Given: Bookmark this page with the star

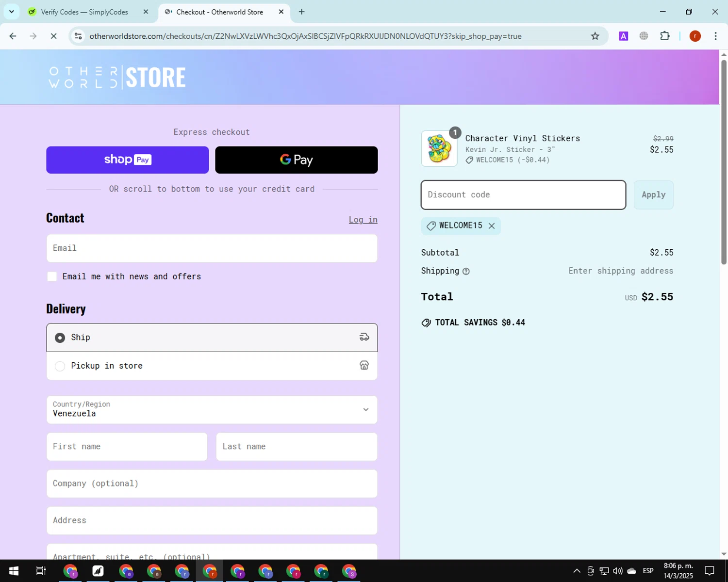Looking at the screenshot, I should coord(595,36).
